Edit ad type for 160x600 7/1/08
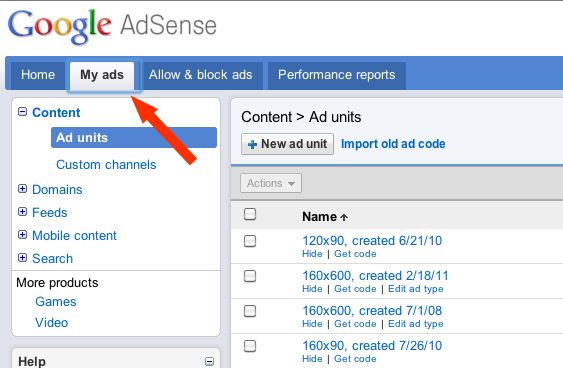563x368 pixels. pyautogui.click(x=416, y=324)
